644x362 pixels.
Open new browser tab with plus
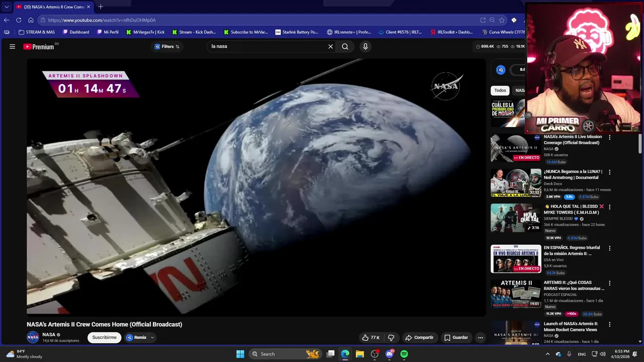tap(101, 7)
